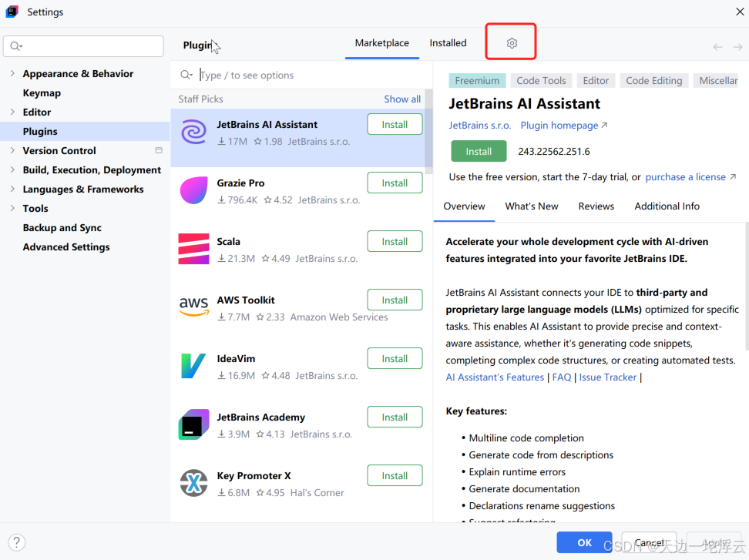
Task: Switch to the Installed tab
Action: [x=448, y=43]
